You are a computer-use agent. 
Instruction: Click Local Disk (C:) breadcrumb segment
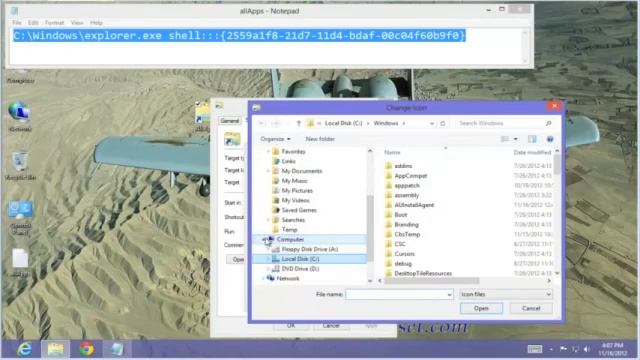pyautogui.click(x=343, y=123)
